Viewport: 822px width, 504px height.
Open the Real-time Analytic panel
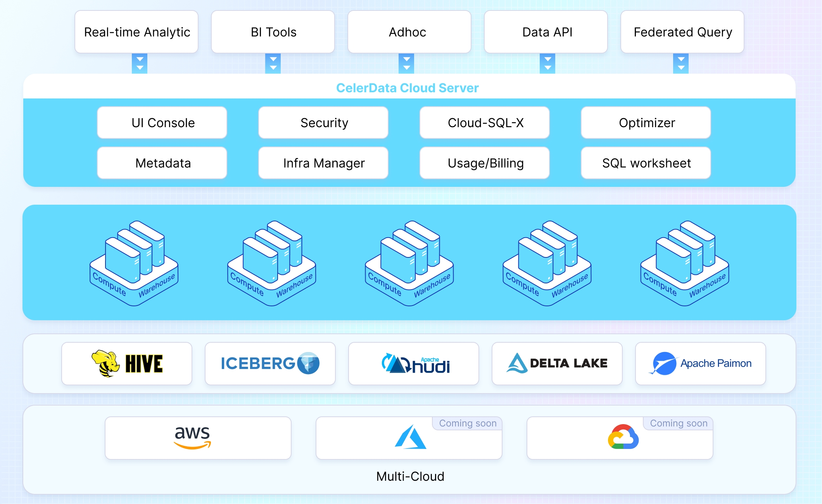tap(136, 32)
